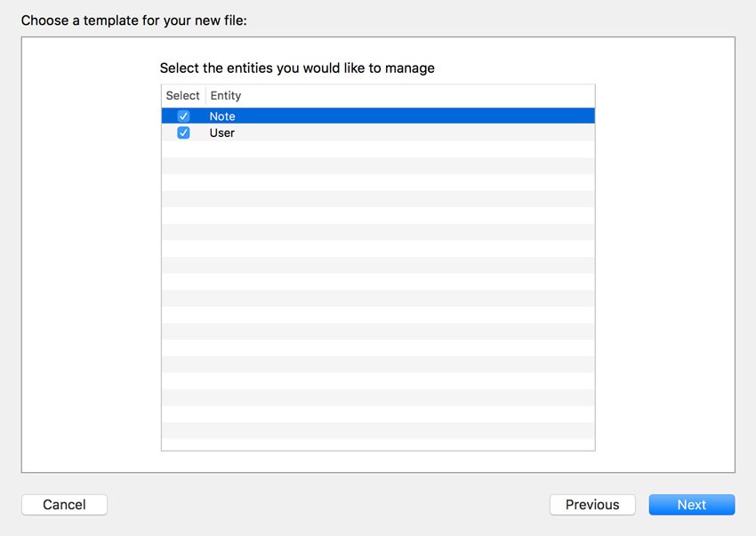Viewport: 756px width, 536px height.
Task: Click white panel area right of entity table
Action: click(x=665, y=254)
